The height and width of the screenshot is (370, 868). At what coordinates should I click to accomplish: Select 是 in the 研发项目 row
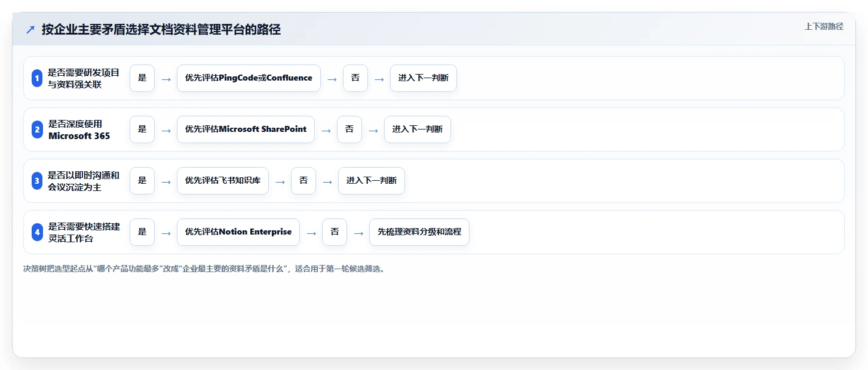coord(142,78)
